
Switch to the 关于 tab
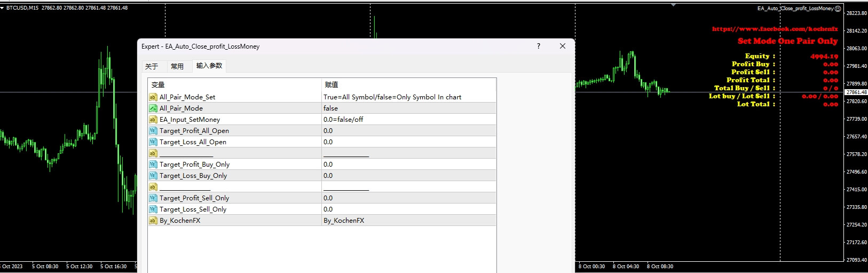pos(152,66)
